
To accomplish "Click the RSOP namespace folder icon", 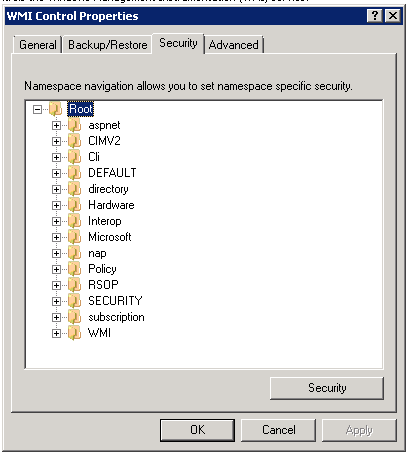I will tap(74, 285).
